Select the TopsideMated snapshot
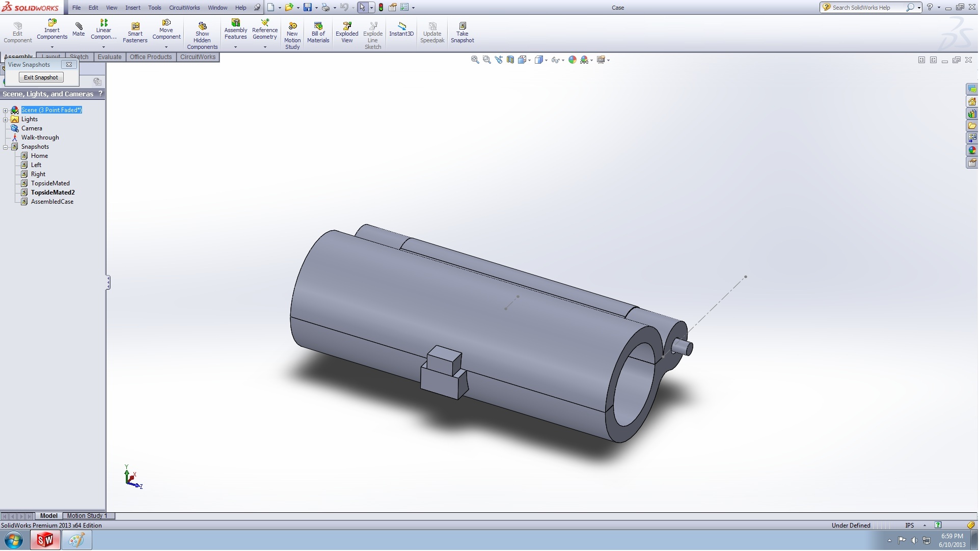Image resolution: width=980 pixels, height=551 pixels. pos(50,183)
